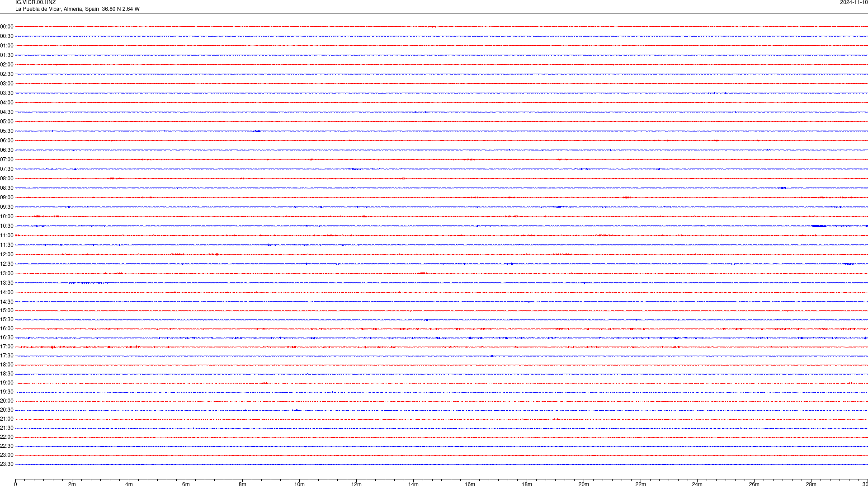Select the 22:00 time label

(x=7, y=437)
